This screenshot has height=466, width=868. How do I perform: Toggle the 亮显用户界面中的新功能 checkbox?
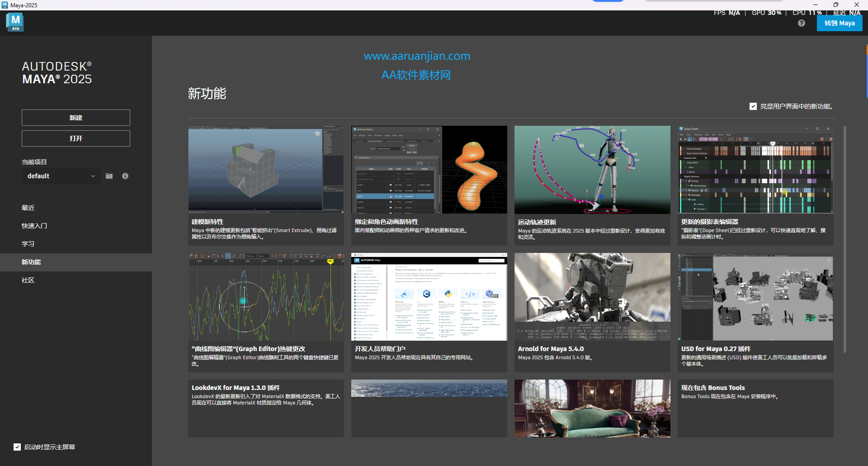[753, 106]
